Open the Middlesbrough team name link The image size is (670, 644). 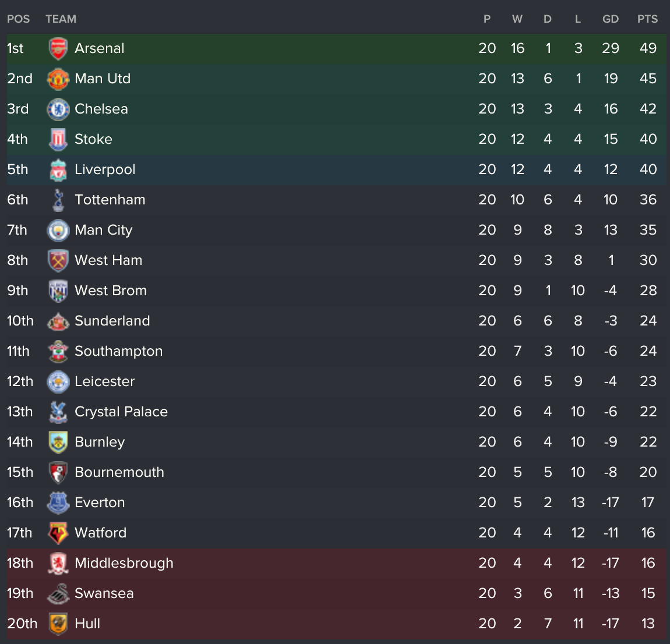(x=124, y=563)
